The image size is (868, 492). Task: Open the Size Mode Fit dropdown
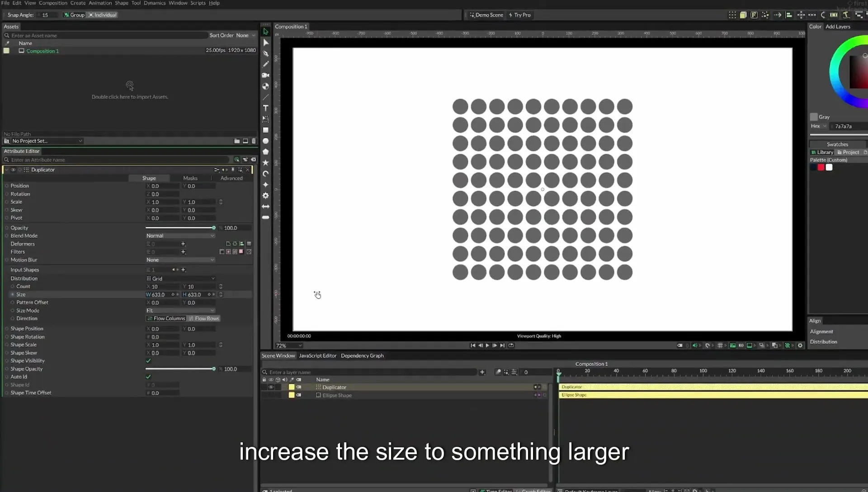[180, 311]
